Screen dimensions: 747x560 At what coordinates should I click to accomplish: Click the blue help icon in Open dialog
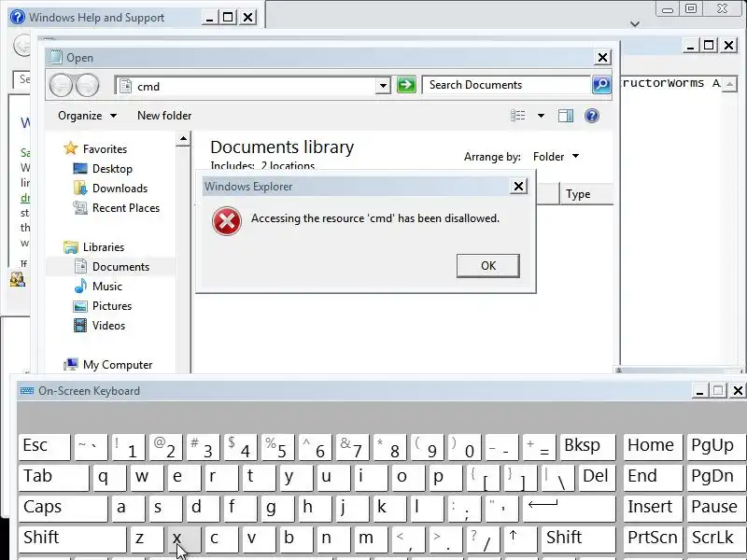pyautogui.click(x=592, y=116)
